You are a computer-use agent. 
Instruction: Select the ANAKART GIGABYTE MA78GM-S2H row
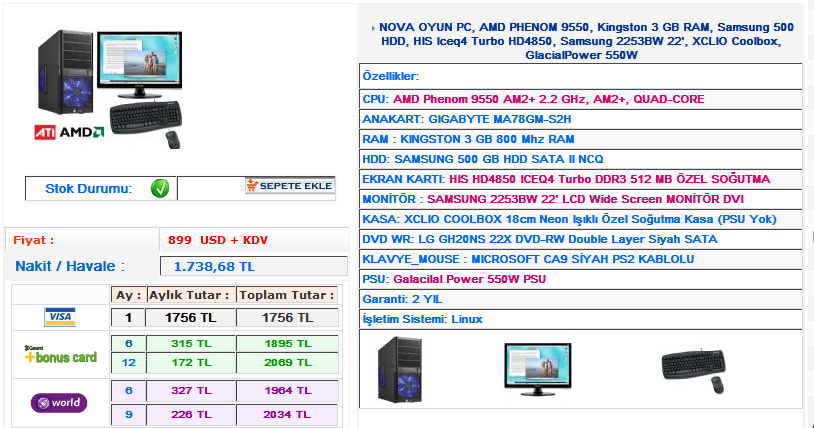(x=580, y=119)
